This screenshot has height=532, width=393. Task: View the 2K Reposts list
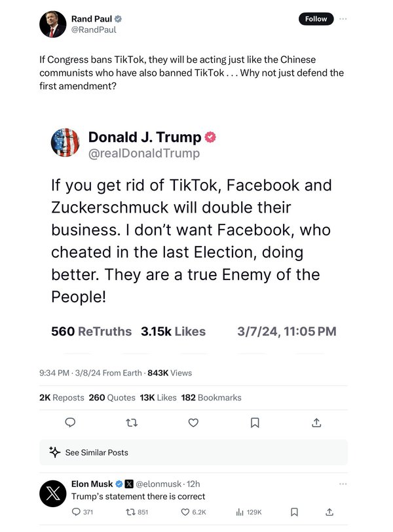pyautogui.click(x=62, y=397)
